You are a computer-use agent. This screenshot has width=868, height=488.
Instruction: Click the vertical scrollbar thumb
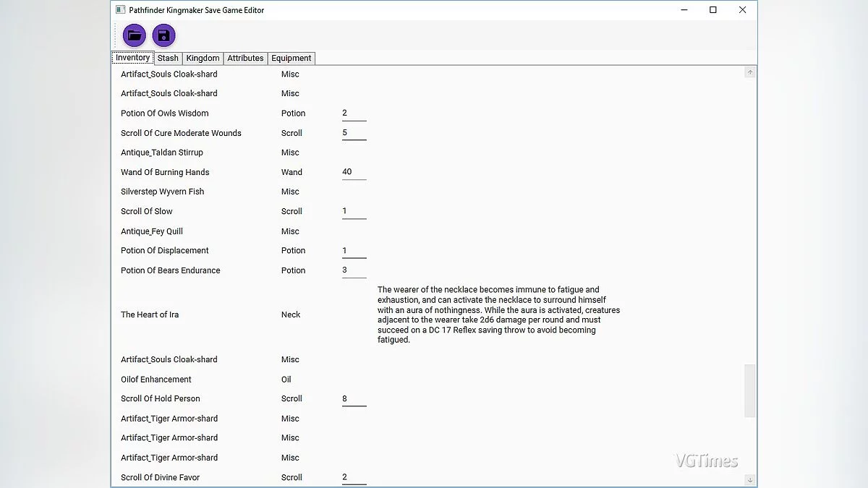(750, 390)
